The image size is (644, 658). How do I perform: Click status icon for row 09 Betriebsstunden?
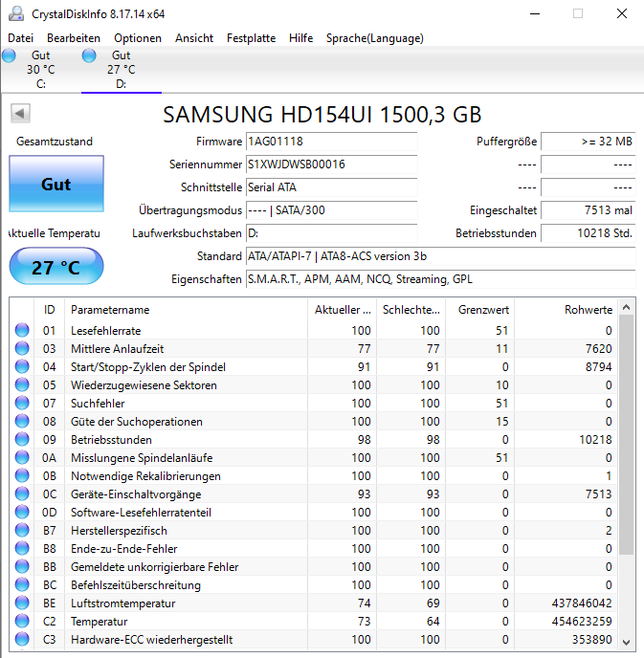[22, 439]
